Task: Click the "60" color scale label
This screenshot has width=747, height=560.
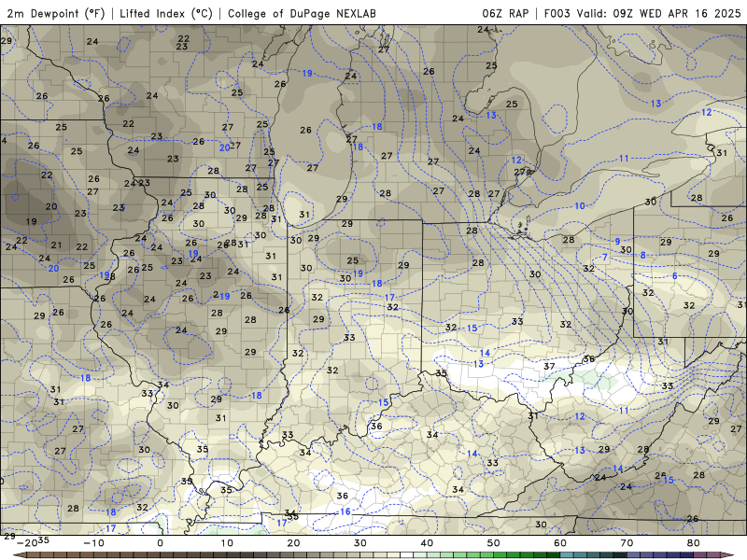Action: point(560,543)
